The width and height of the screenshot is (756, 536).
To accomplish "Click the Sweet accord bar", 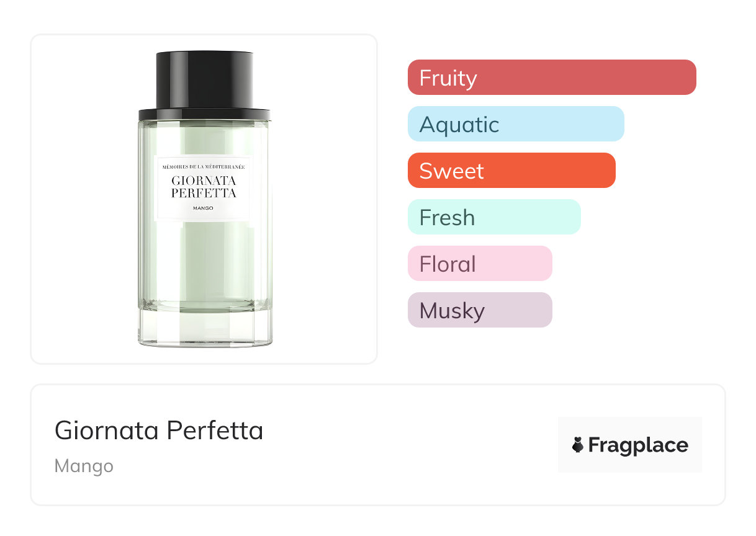I will click(511, 171).
